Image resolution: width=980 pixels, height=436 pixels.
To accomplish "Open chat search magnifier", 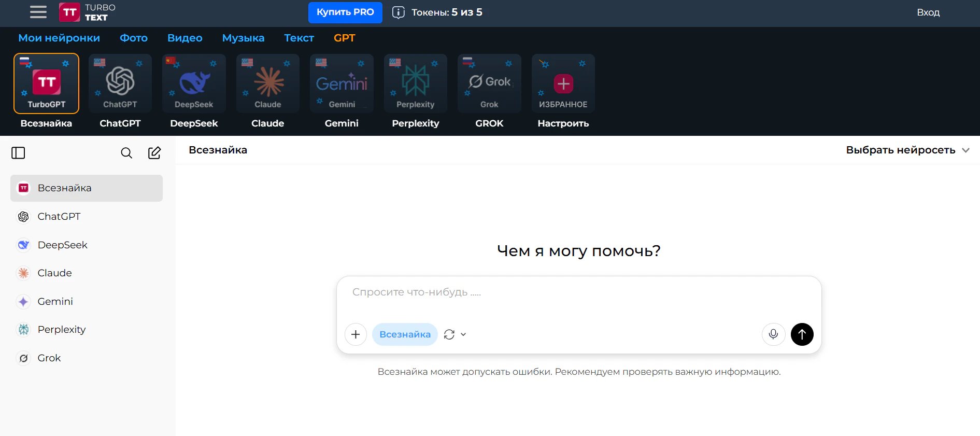I will pyautogui.click(x=126, y=153).
